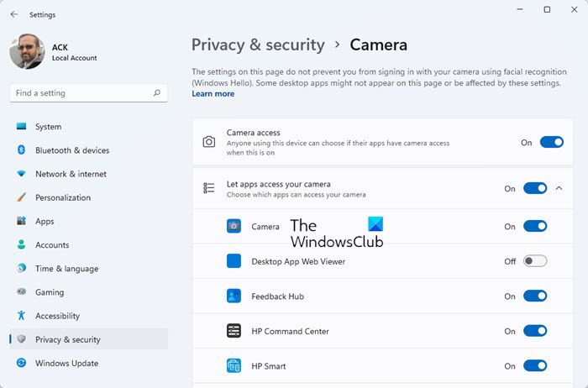Click the Camera app icon
This screenshot has width=588, height=388.
pyautogui.click(x=234, y=227)
